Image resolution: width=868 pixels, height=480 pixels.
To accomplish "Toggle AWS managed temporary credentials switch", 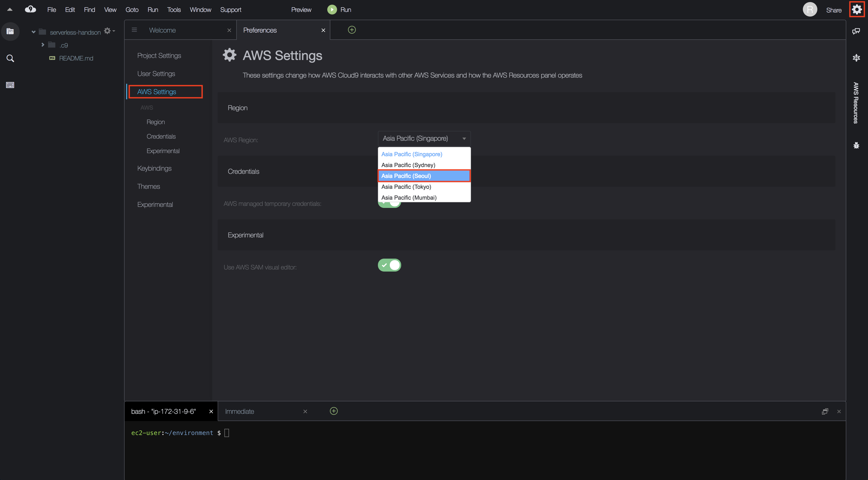I will tap(390, 205).
